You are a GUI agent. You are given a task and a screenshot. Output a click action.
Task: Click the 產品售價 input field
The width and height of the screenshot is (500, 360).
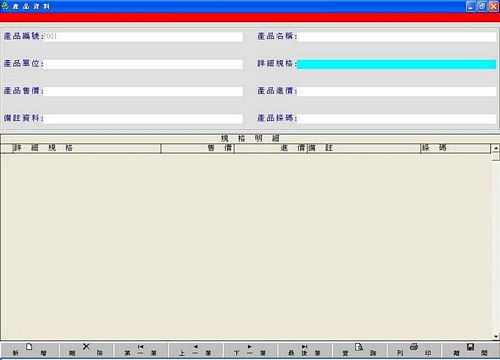[x=143, y=91]
